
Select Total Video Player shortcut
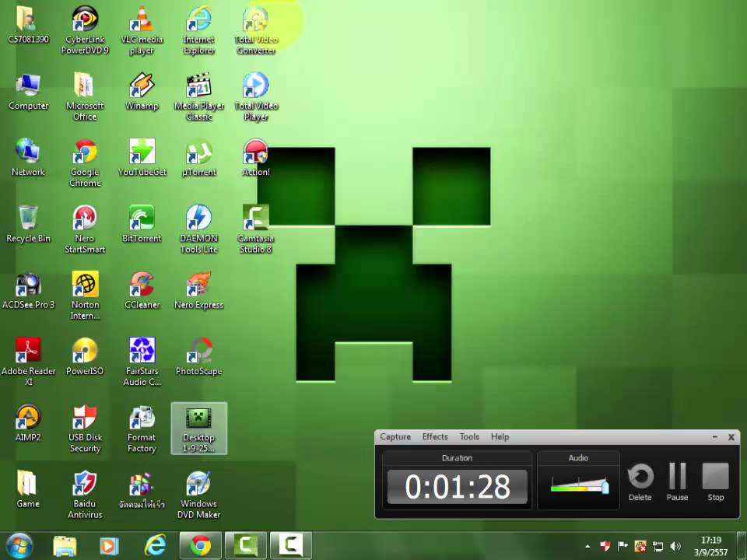click(256, 96)
